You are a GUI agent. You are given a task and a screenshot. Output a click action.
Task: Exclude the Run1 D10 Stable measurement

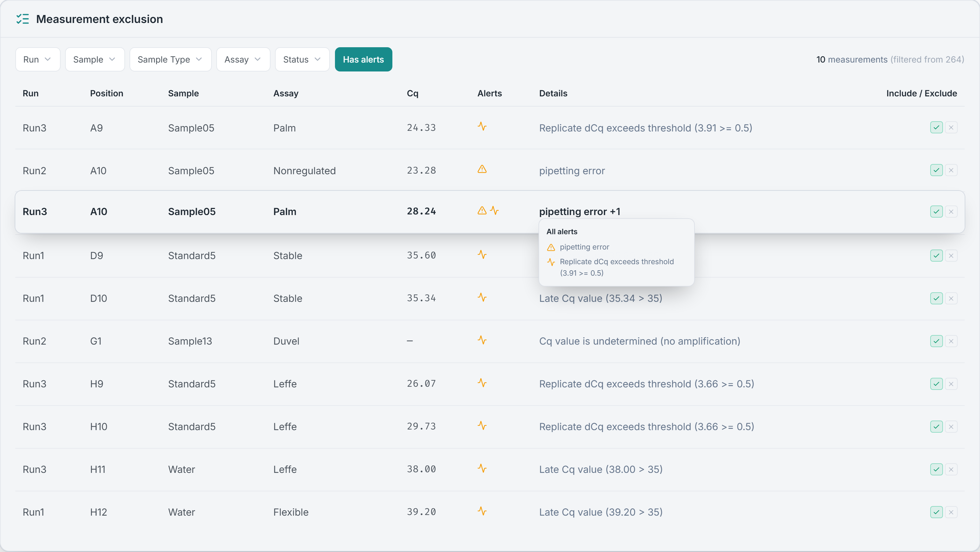click(951, 298)
